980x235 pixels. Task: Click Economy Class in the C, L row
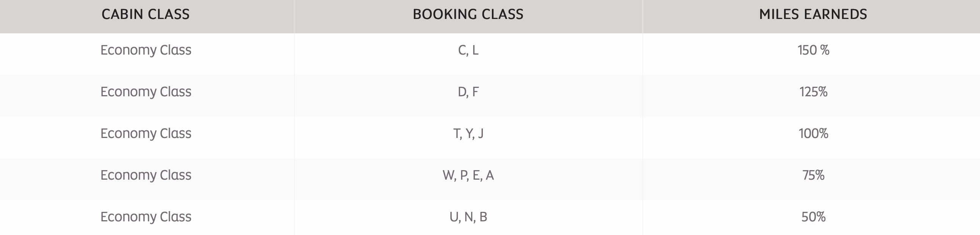coord(146,50)
